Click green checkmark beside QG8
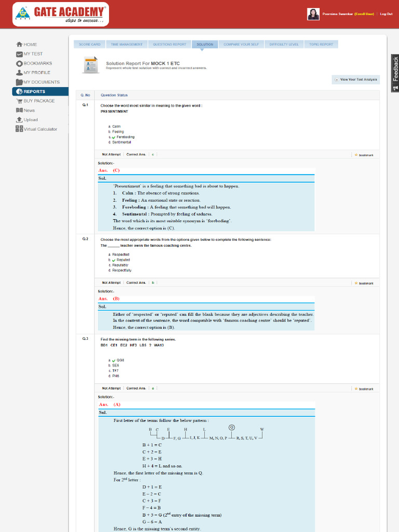399x532 pixels. pos(114,361)
